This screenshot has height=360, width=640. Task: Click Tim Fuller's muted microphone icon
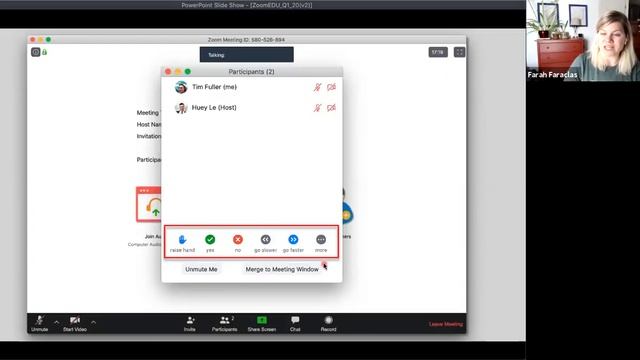317,87
